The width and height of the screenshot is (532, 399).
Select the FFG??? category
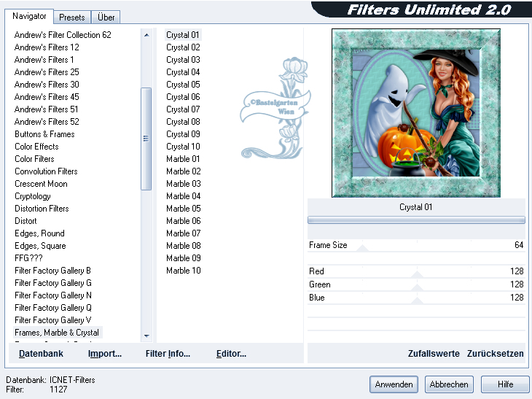pos(28,258)
